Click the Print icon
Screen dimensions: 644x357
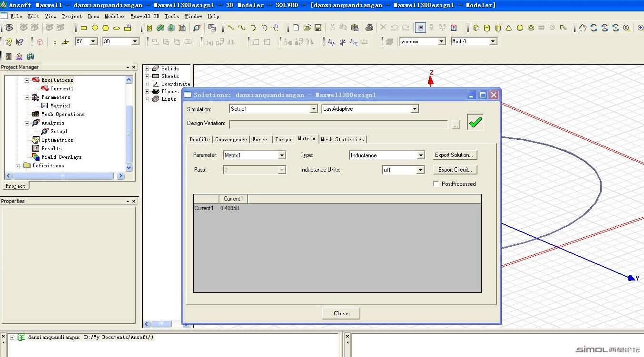coord(369,28)
